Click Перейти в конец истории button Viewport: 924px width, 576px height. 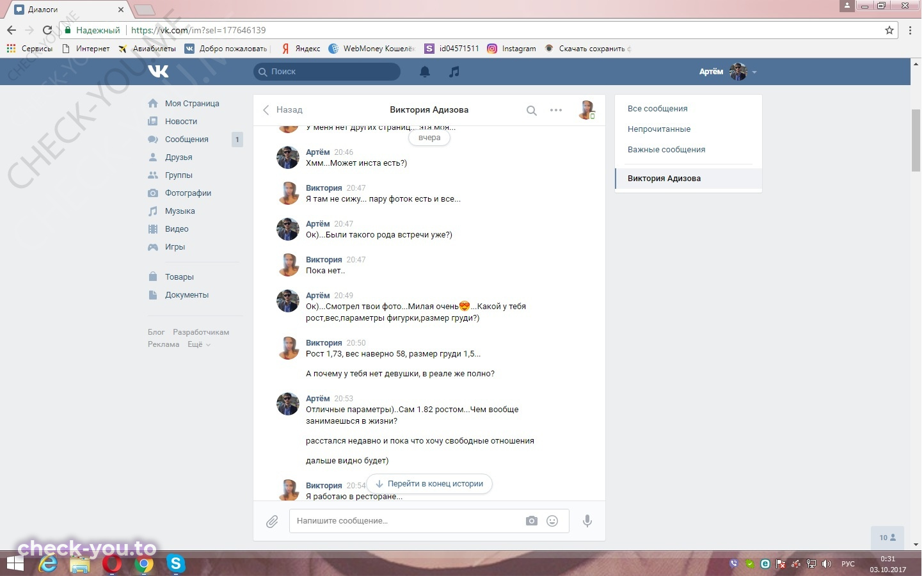pos(429,484)
